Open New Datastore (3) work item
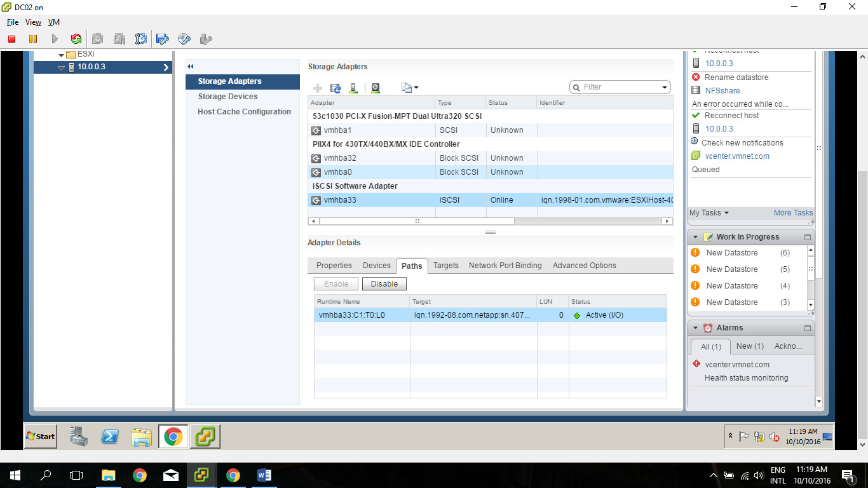Viewport: 868px width, 488px height. click(x=748, y=302)
